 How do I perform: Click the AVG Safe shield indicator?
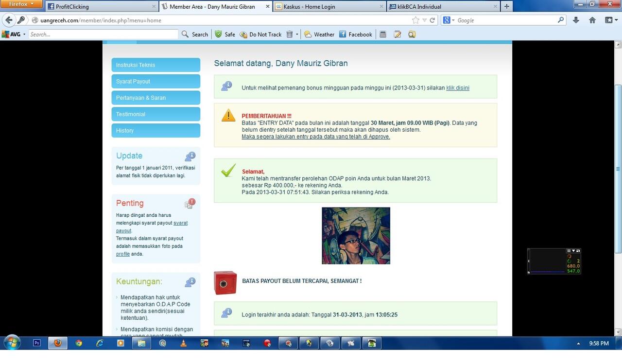225,35
